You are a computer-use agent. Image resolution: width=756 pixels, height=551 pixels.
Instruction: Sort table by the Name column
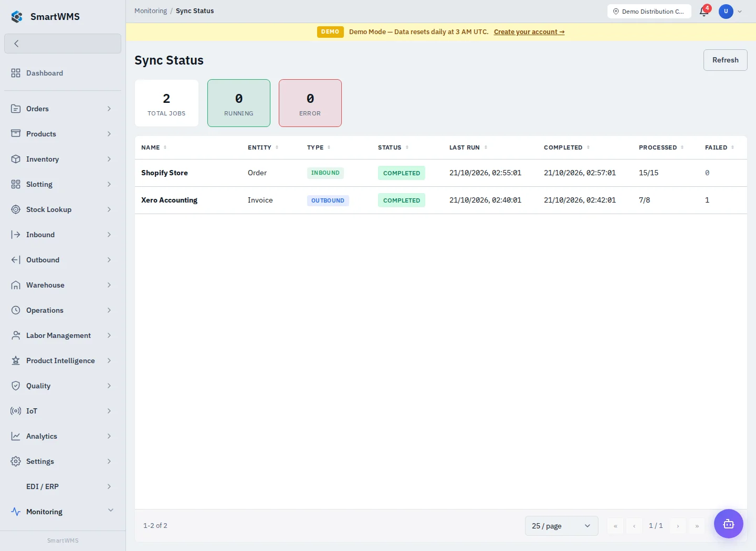pos(154,147)
